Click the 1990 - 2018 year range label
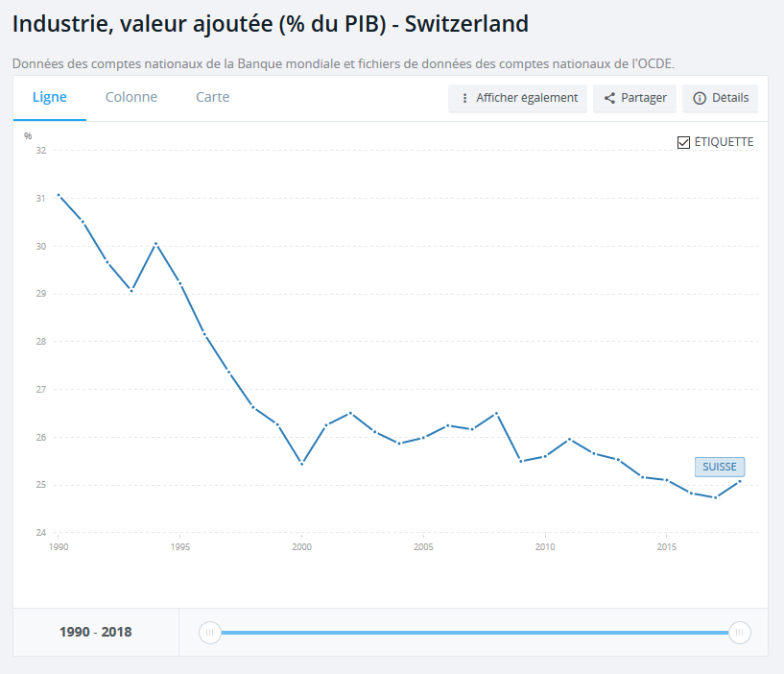 [x=96, y=632]
